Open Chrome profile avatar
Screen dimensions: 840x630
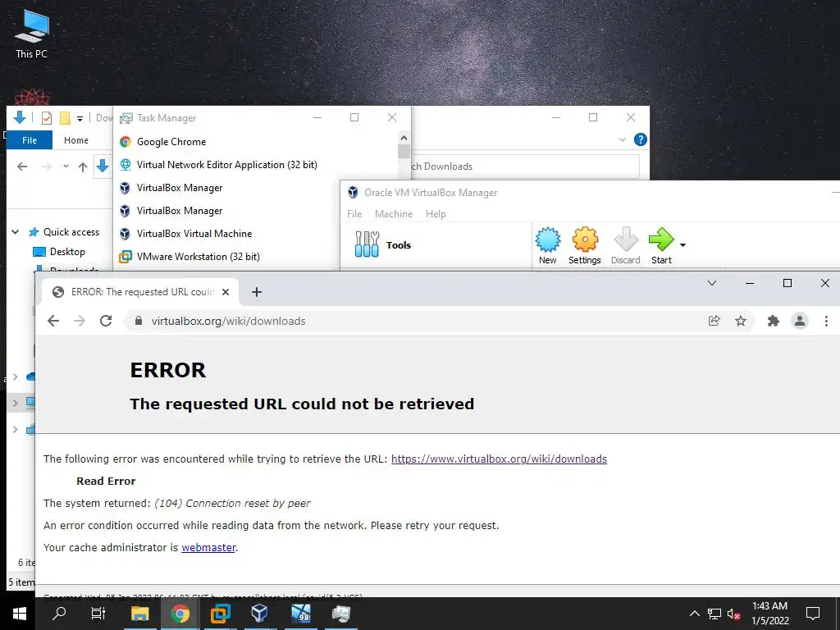pyautogui.click(x=800, y=321)
